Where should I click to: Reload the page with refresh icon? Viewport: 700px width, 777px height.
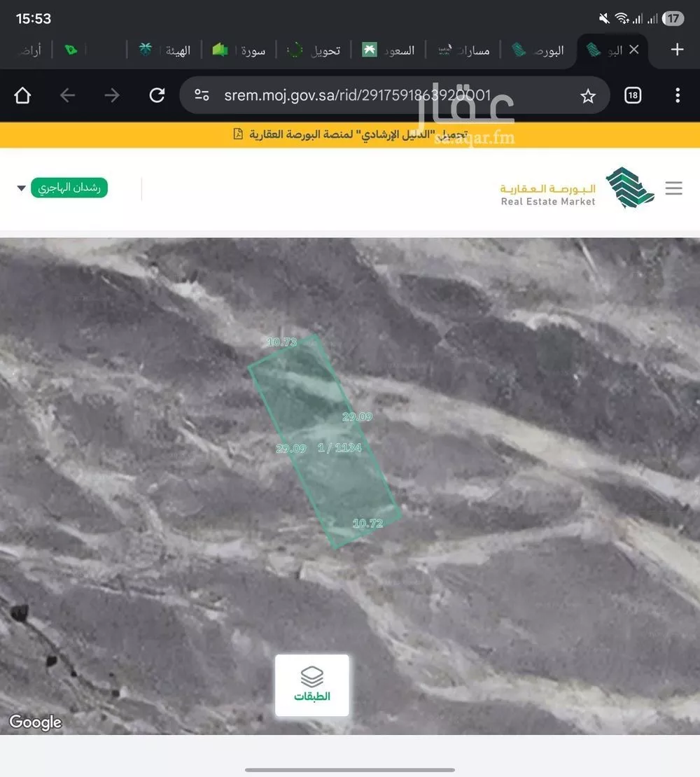[157, 96]
